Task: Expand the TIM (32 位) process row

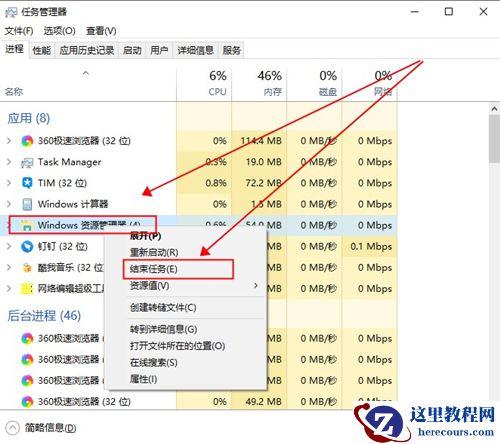Action: click(9, 183)
